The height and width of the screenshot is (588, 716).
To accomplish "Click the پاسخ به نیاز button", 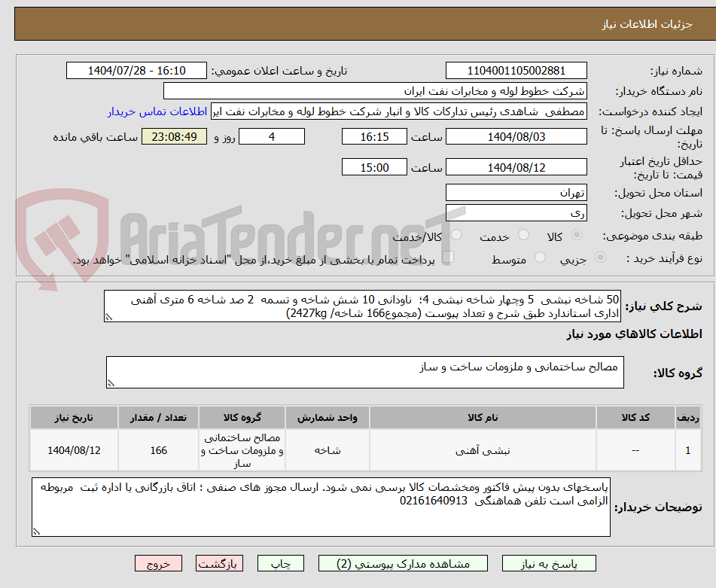I will coord(553,563).
